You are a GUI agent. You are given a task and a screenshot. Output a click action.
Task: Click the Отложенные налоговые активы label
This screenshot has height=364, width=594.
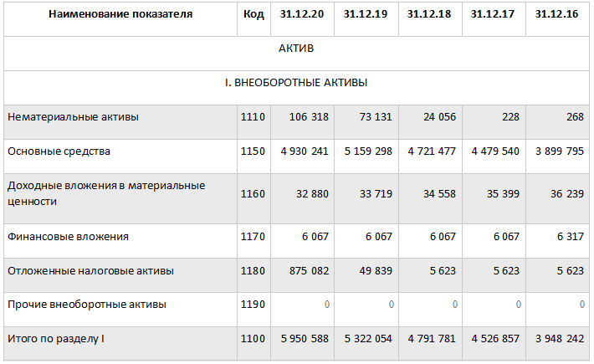90,271
